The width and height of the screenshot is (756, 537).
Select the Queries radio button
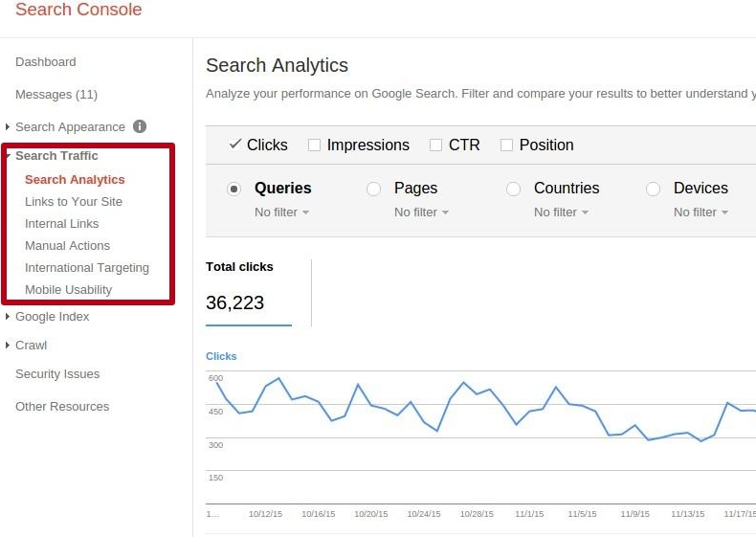pyautogui.click(x=233, y=189)
